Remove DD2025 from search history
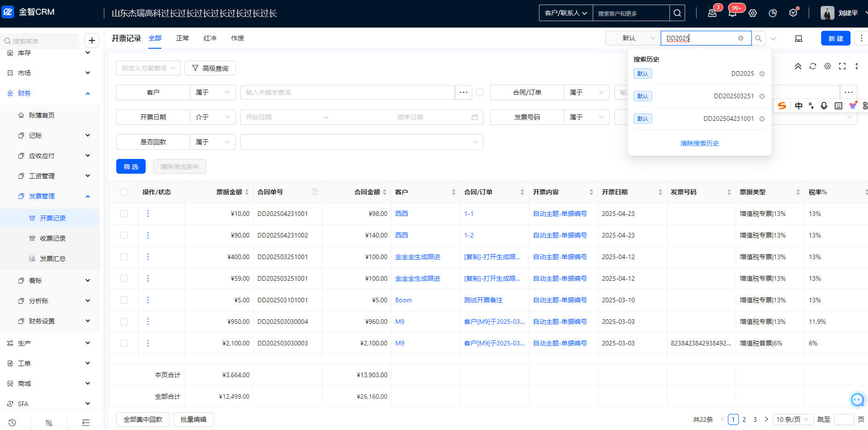Image resolution: width=868 pixels, height=430 pixels. (762, 74)
